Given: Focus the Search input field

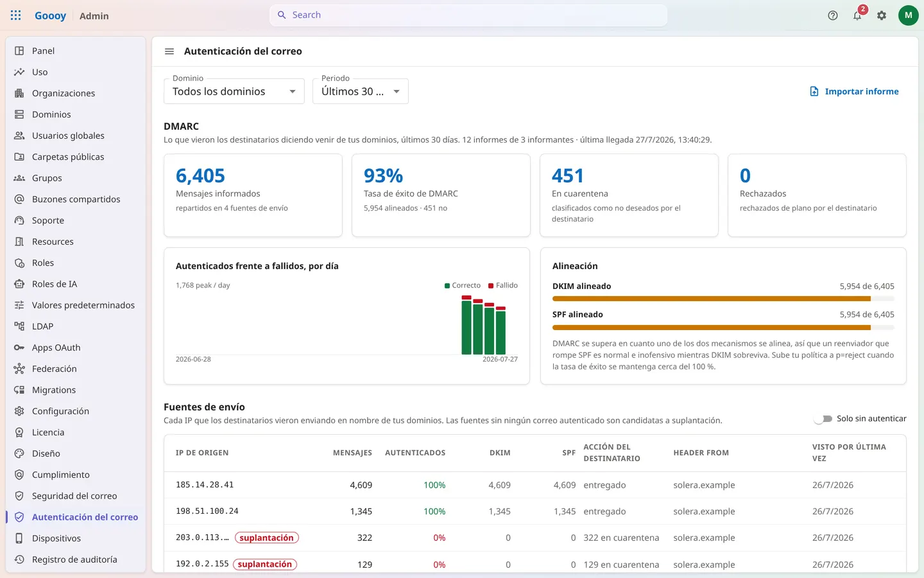Looking at the screenshot, I should [x=468, y=15].
